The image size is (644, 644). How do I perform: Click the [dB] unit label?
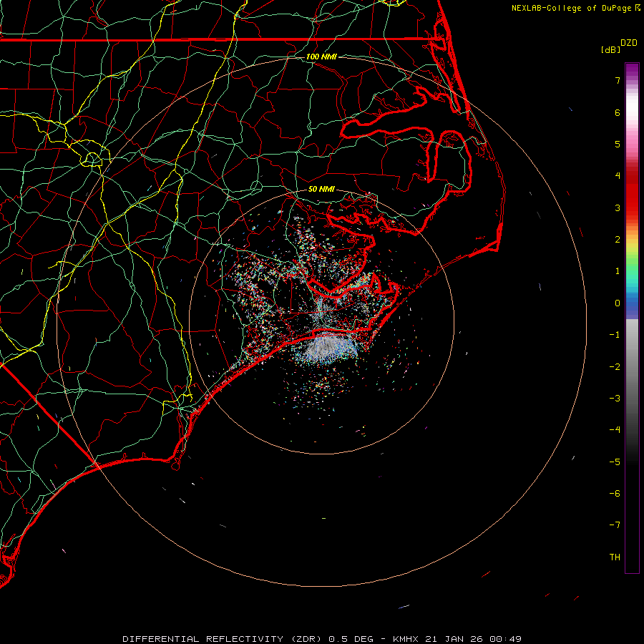click(610, 49)
